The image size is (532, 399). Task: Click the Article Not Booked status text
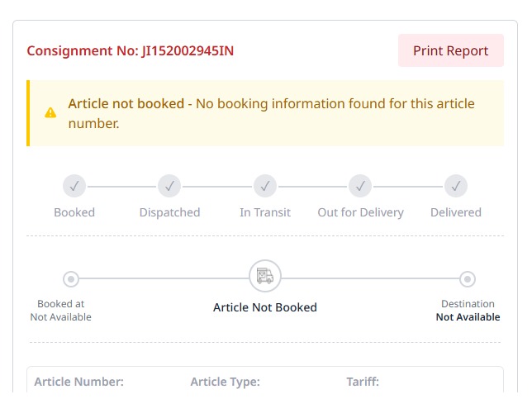[265, 307]
